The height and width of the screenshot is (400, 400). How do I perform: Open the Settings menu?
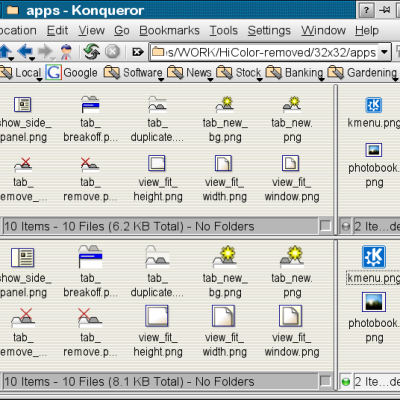(x=269, y=30)
